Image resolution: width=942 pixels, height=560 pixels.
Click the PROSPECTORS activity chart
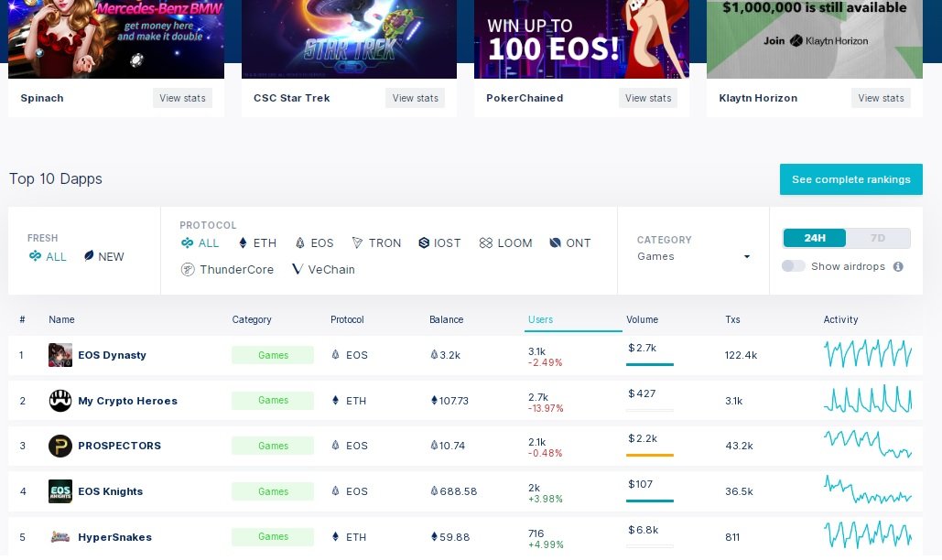click(868, 445)
